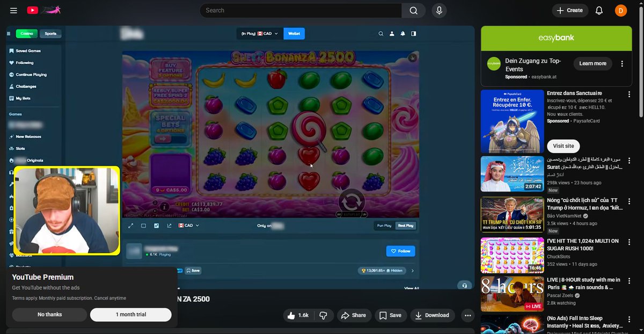644x334 pixels.
Task: Open options menu on easybank ad
Action: 622,63
